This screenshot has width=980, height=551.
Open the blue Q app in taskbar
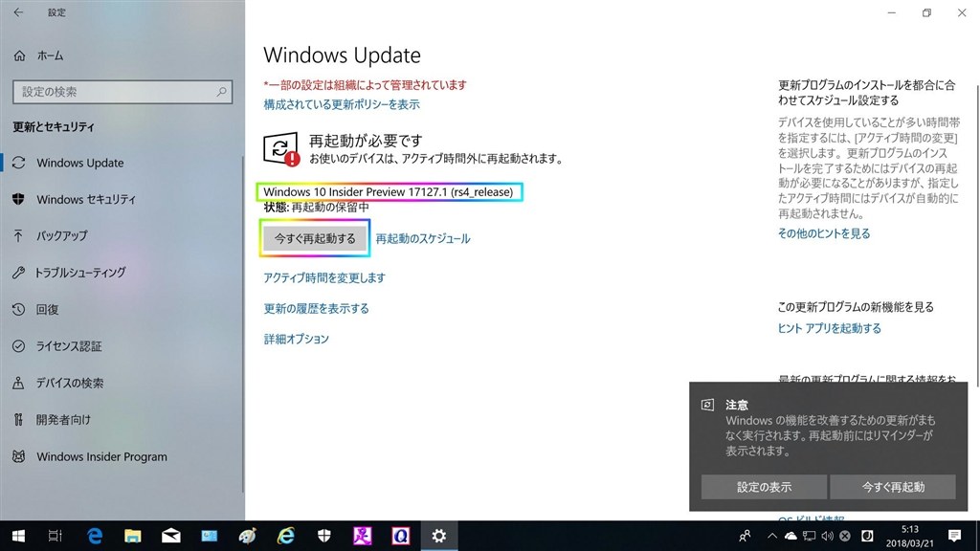(x=401, y=536)
